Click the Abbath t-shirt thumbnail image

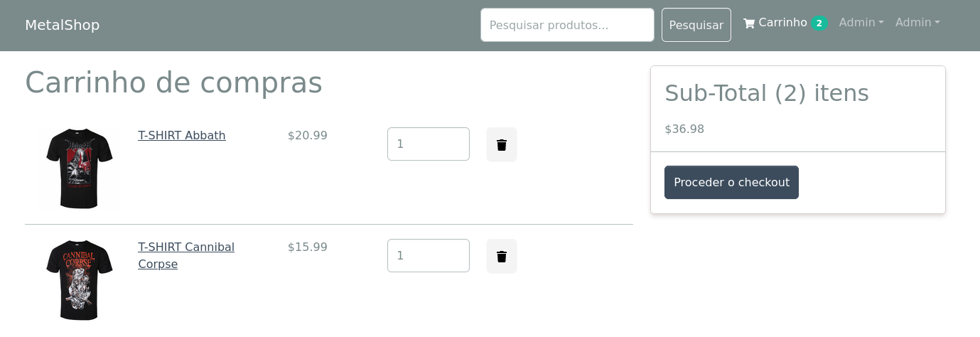[x=79, y=168]
